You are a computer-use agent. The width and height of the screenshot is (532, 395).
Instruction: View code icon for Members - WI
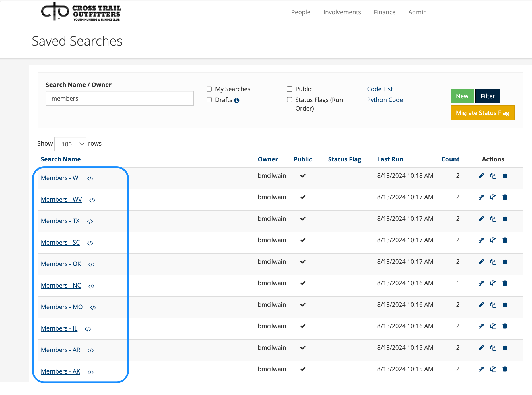click(90, 179)
